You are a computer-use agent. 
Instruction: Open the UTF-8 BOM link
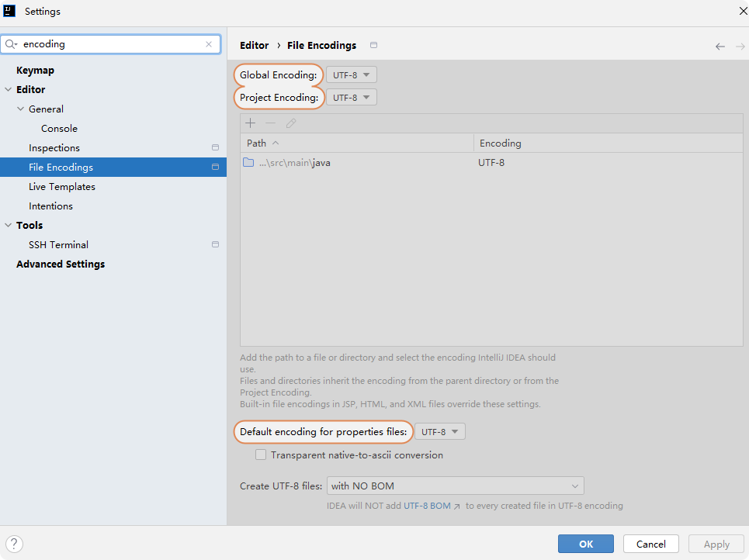[427, 506]
